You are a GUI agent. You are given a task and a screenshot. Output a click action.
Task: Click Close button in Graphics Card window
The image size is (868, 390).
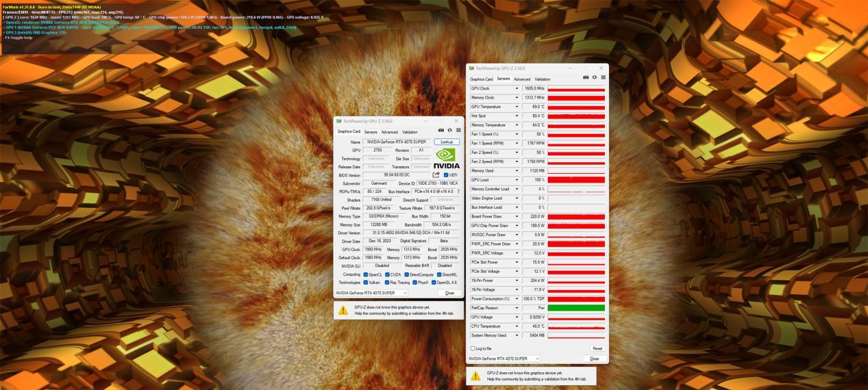pos(449,293)
